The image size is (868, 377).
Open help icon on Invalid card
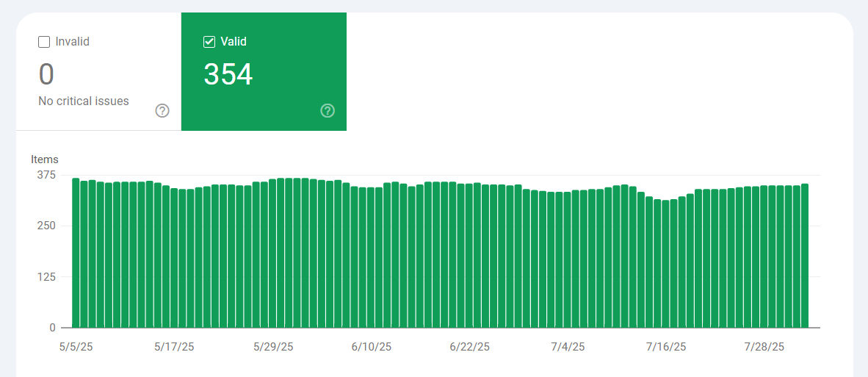162,111
